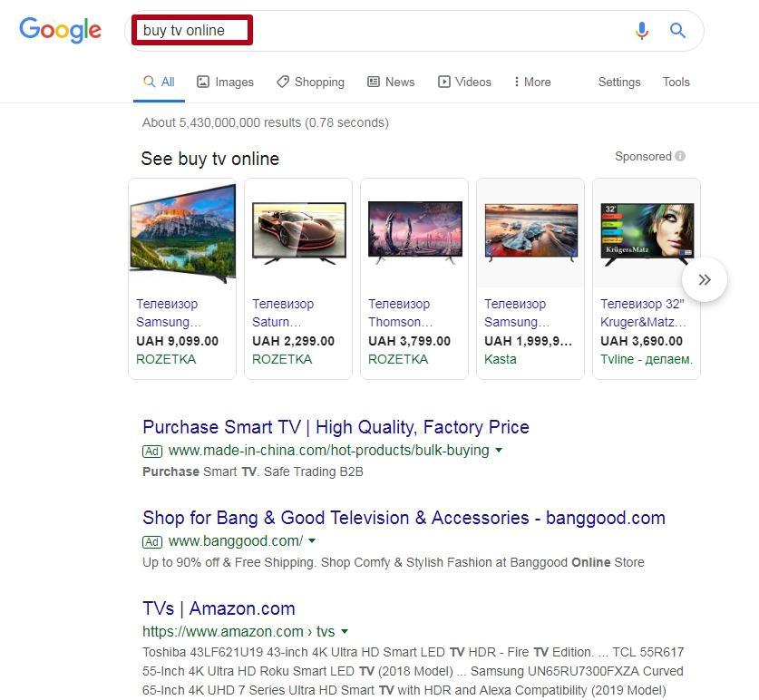This screenshot has height=700, width=759.
Task: Click the www.made-in-china.com/hot-products/bulk-buying URL
Action: (x=328, y=451)
